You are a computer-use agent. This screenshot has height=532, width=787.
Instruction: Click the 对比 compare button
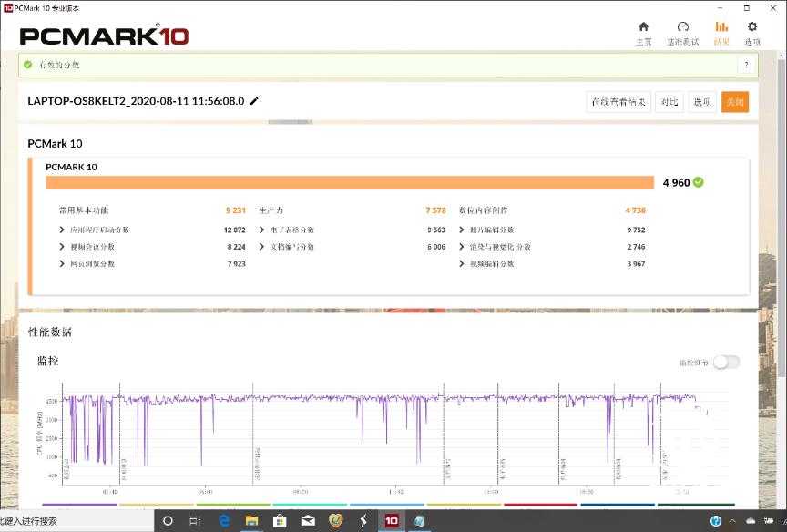pyautogui.click(x=669, y=102)
